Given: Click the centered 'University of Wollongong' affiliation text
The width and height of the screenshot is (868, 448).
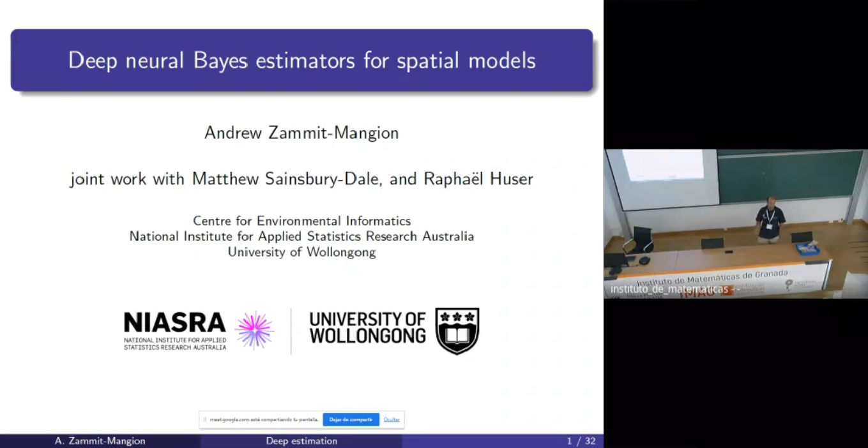Looking at the screenshot, I should point(301,251).
